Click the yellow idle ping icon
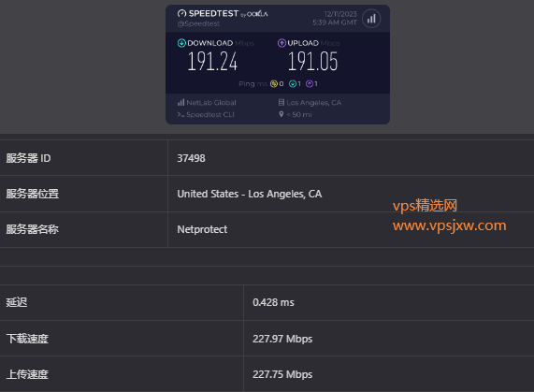This screenshot has width=534, height=392. (x=274, y=84)
